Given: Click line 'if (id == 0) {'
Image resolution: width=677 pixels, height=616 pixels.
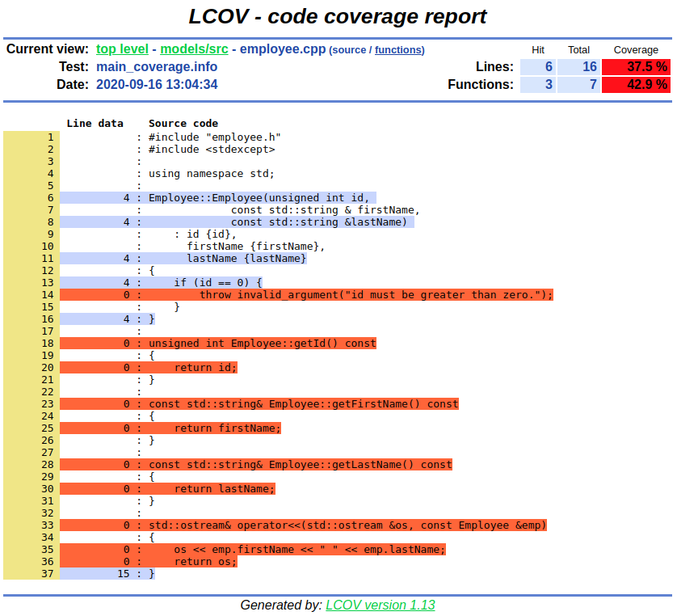Looking at the screenshot, I should (218, 282).
